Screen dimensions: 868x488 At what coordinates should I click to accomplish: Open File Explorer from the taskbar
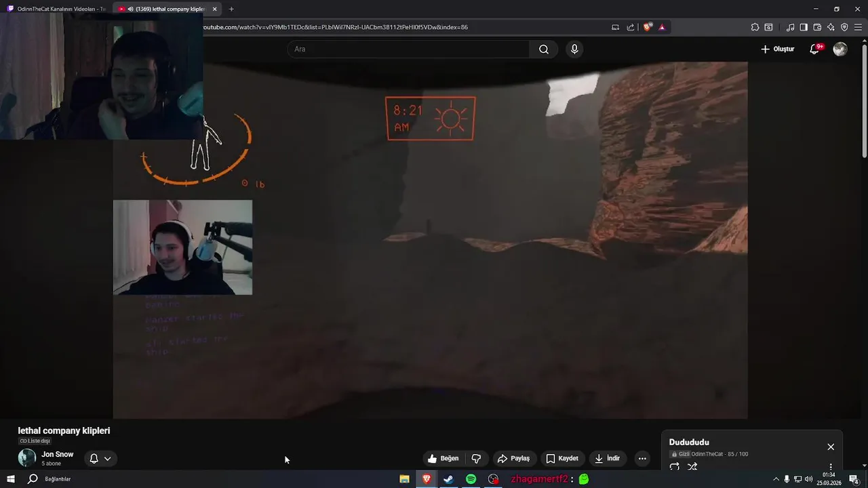pyautogui.click(x=404, y=479)
